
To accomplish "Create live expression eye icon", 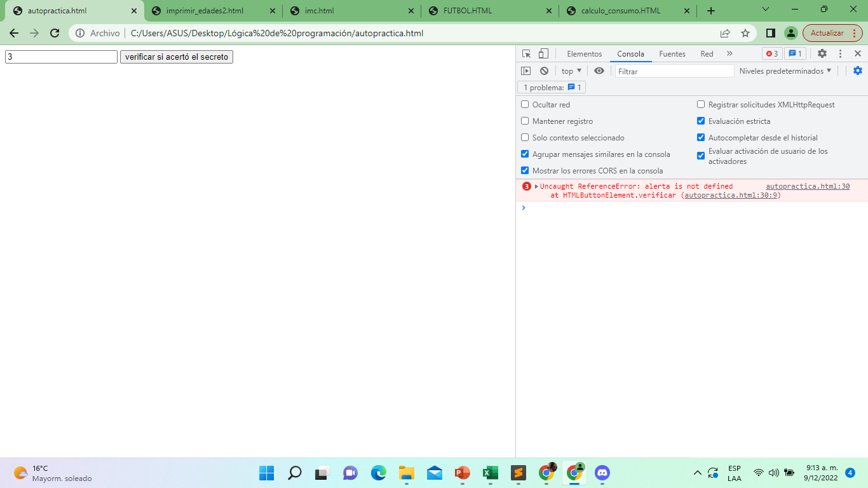I will tap(599, 71).
